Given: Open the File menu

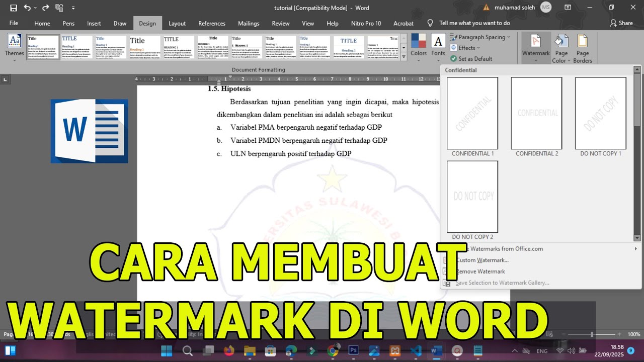Looking at the screenshot, I should click(14, 23).
